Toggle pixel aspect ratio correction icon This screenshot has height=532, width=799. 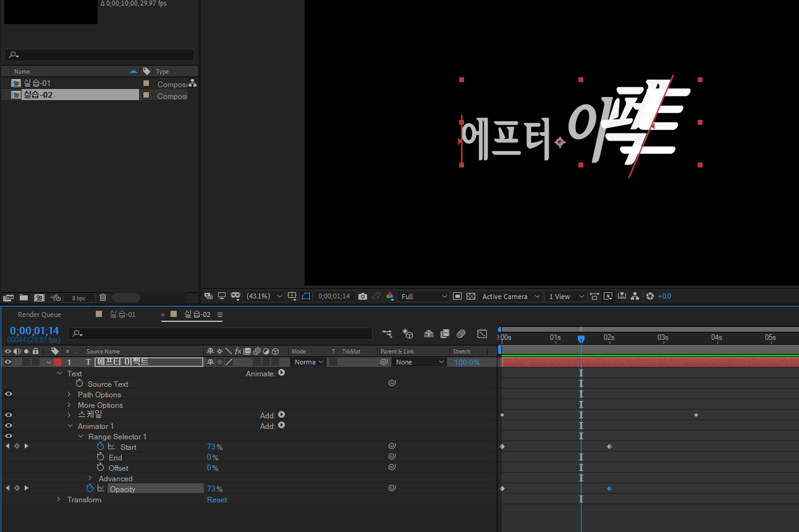coord(594,297)
